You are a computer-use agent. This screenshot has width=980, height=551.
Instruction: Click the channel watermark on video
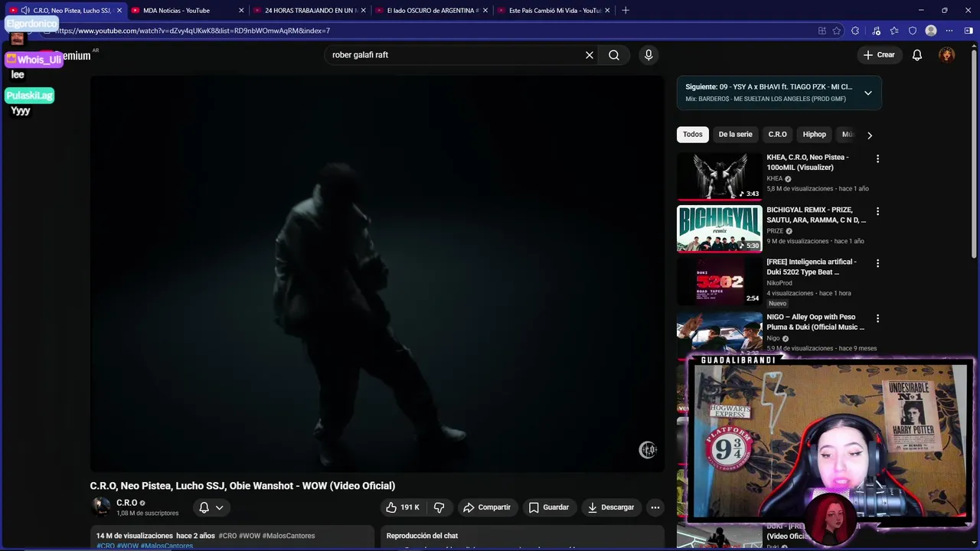pos(648,450)
